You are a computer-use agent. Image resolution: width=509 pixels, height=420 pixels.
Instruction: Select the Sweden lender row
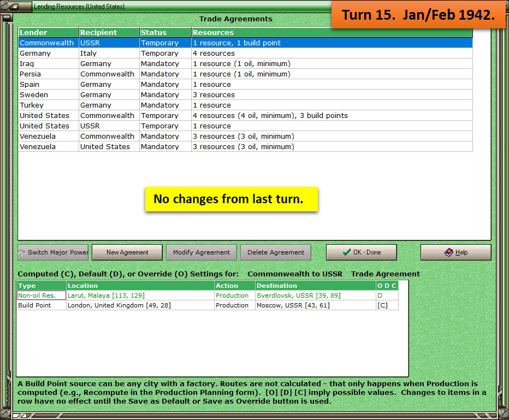coord(245,95)
